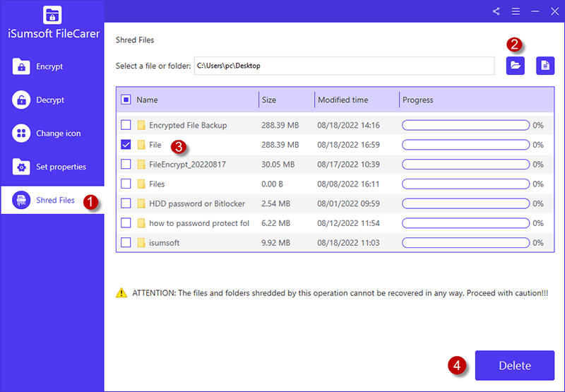The width and height of the screenshot is (565, 392).
Task: Click the Size column header
Action: [x=269, y=100]
